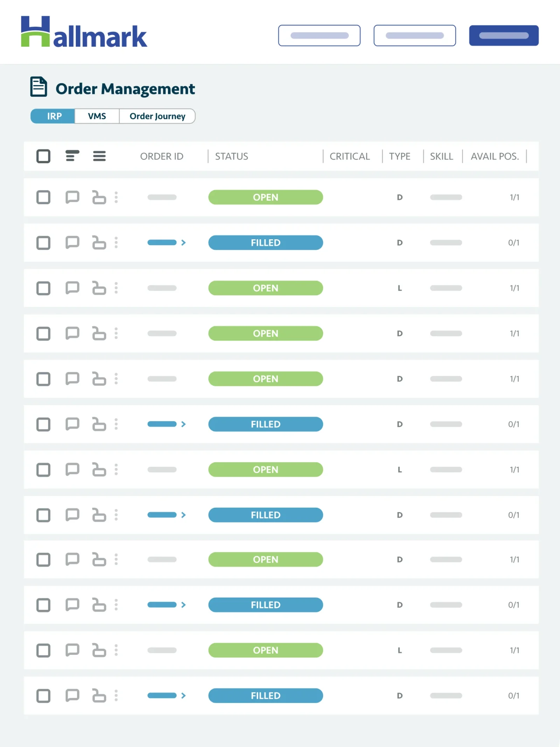The width and height of the screenshot is (560, 747).
Task: Click the sort filter icon in table header
Action: coord(72,156)
